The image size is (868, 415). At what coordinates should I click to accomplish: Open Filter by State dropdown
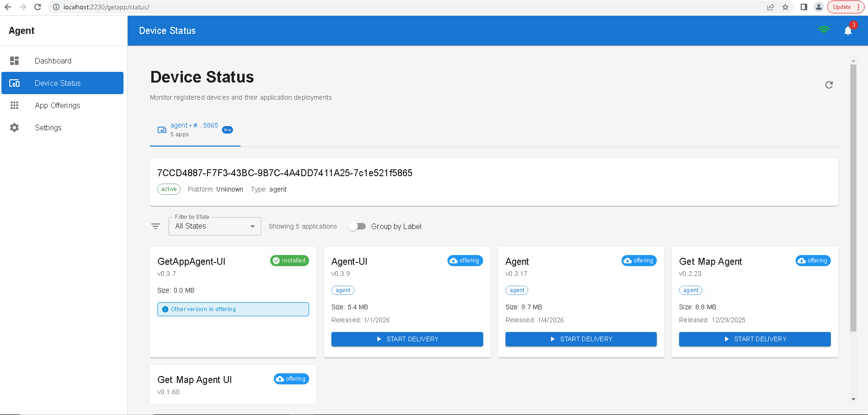pos(215,226)
